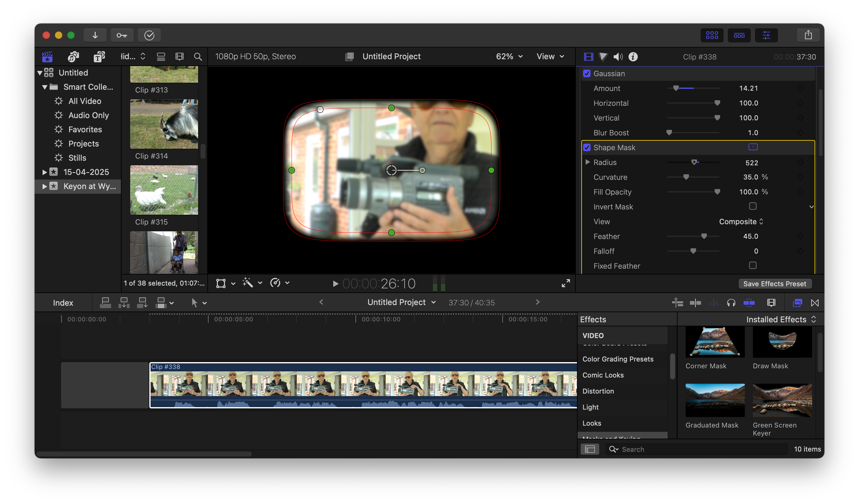The width and height of the screenshot is (859, 504).
Task: Open the Transitions browser icon
Action: point(815,303)
